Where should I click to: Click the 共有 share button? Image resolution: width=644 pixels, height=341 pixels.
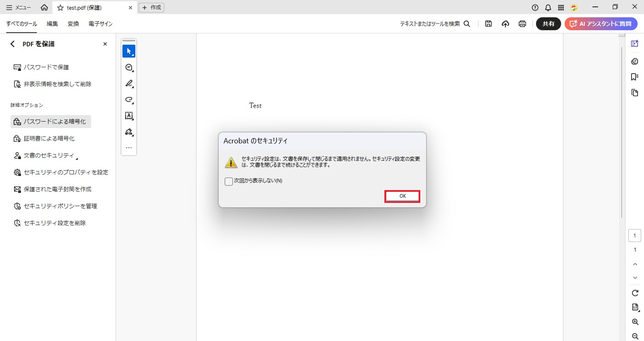point(548,24)
